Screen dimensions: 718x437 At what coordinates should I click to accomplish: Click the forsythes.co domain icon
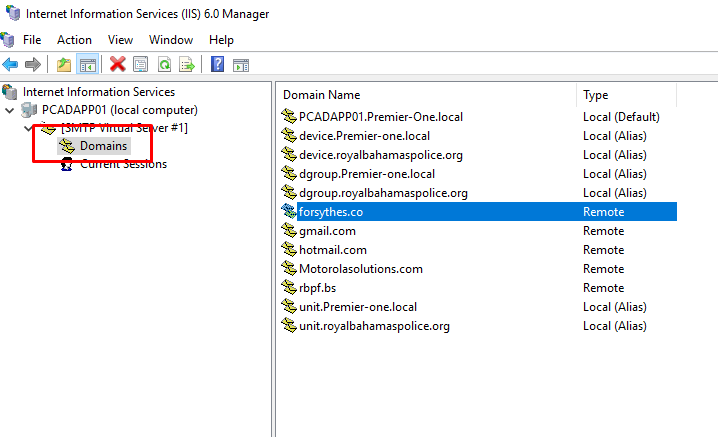289,211
